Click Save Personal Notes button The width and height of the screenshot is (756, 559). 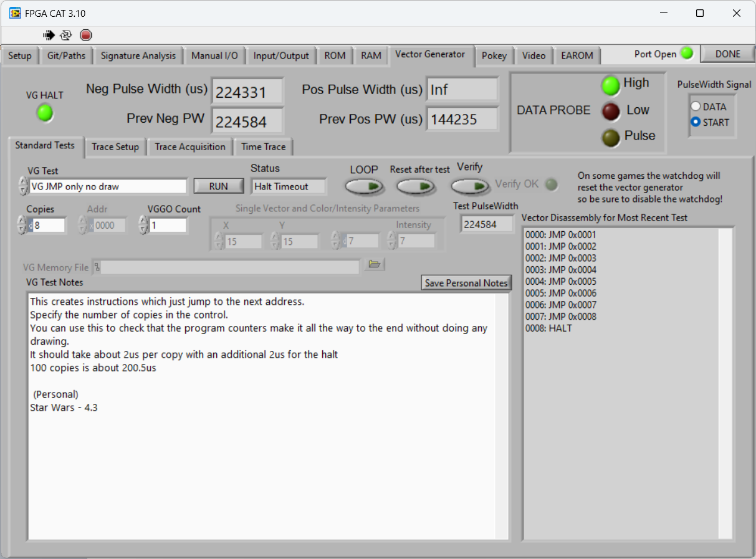pyautogui.click(x=466, y=283)
